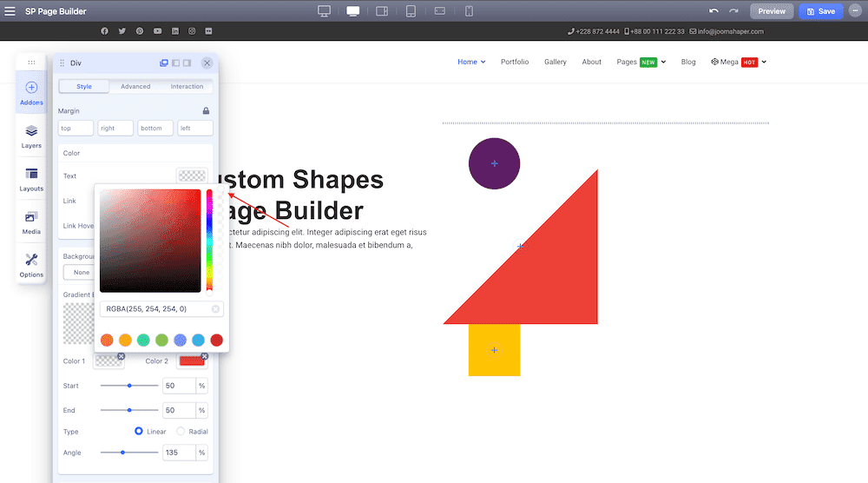Open the Layers panel
Viewport: 868px width, 483px height.
tap(31, 136)
